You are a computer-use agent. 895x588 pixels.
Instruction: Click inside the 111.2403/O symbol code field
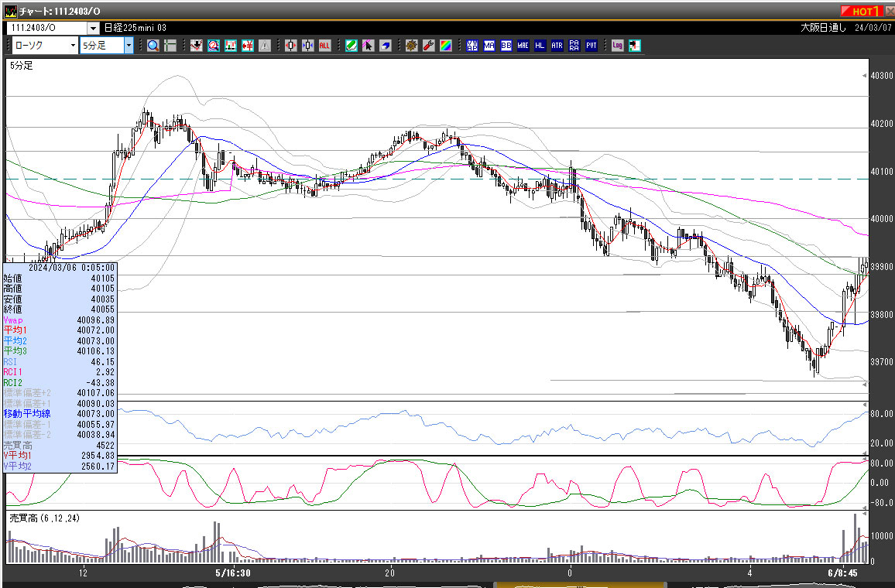[x=46, y=29]
